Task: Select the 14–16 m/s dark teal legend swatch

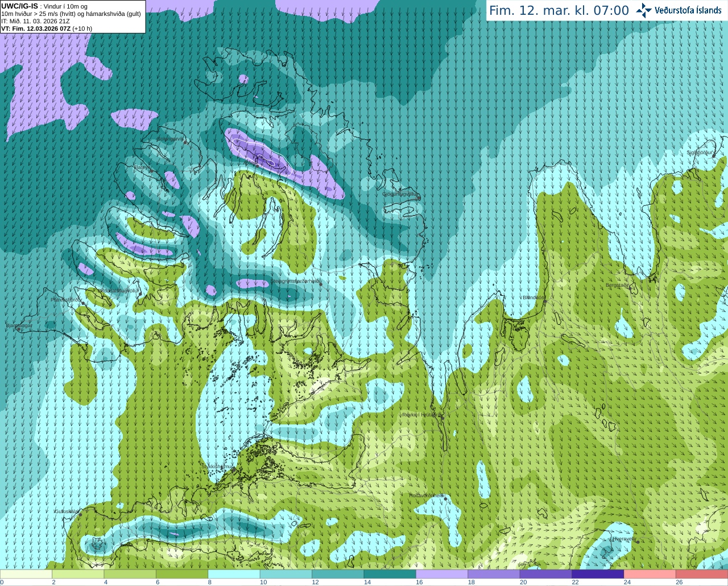Action: coord(390,575)
